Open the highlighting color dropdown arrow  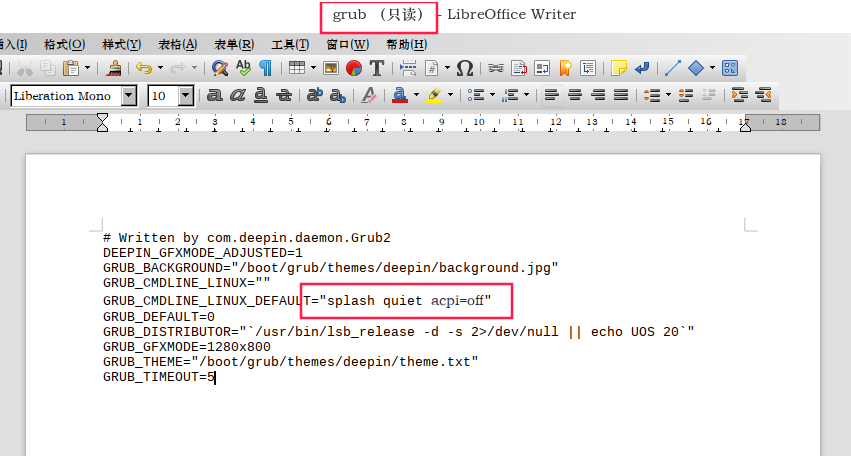point(450,96)
